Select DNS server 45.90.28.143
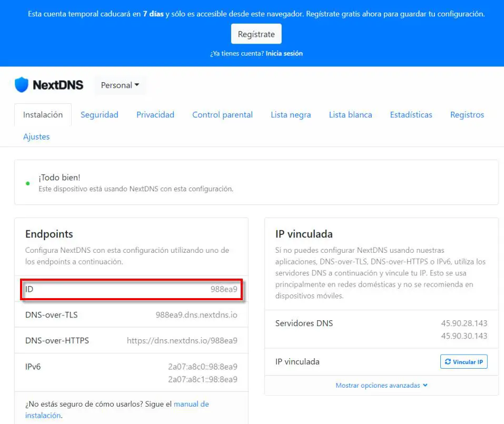 (464, 323)
